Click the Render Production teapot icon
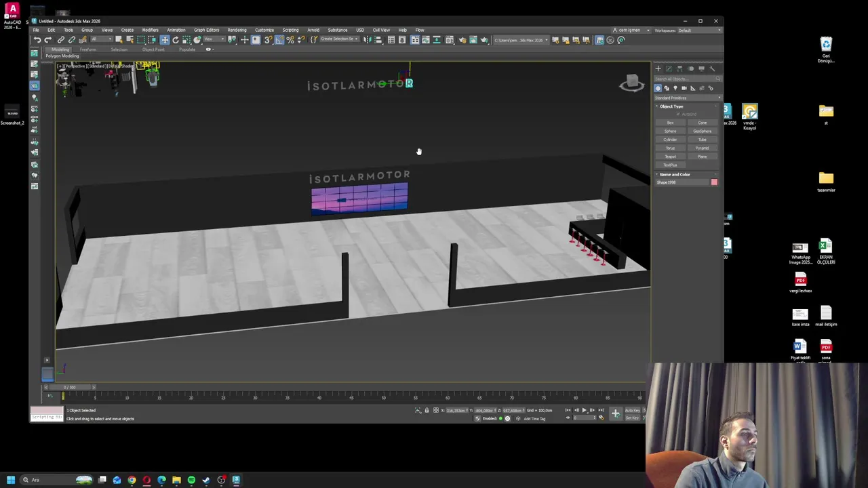The height and width of the screenshot is (488, 868). pos(484,39)
